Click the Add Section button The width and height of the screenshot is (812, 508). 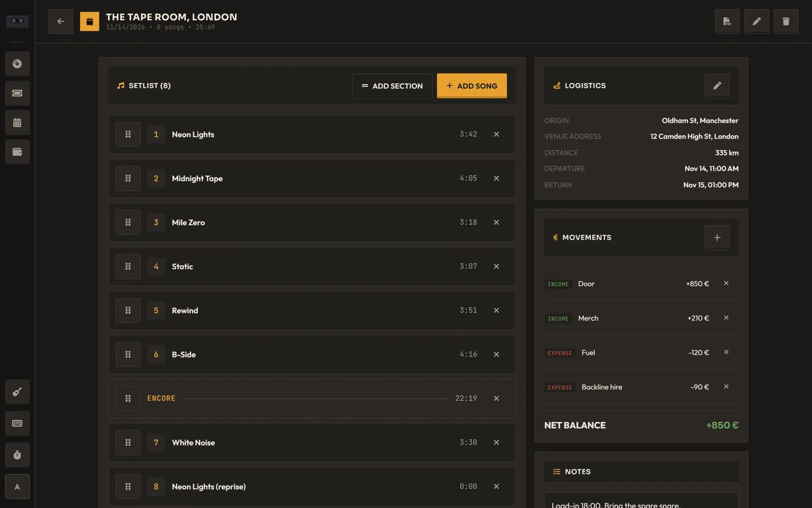tap(392, 86)
